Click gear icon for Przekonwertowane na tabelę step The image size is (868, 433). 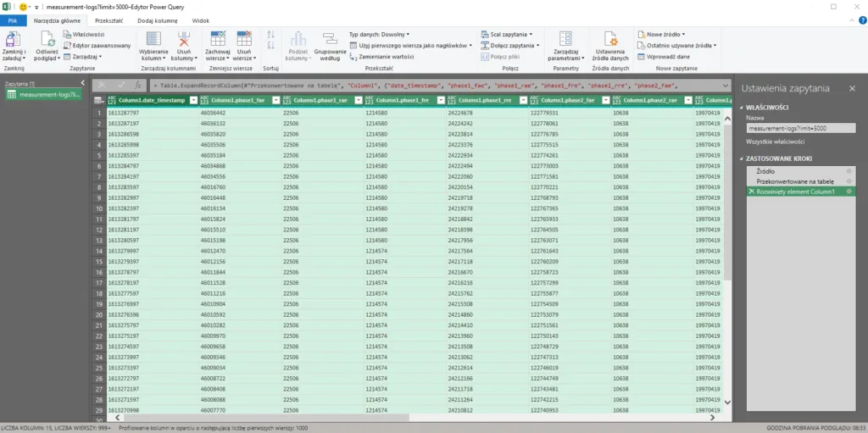click(x=848, y=181)
